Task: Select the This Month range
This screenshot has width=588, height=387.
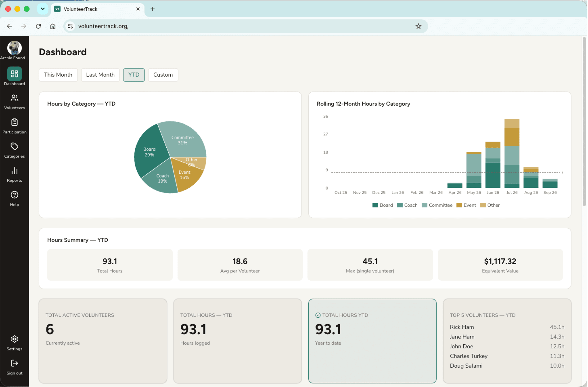Action: (58, 75)
